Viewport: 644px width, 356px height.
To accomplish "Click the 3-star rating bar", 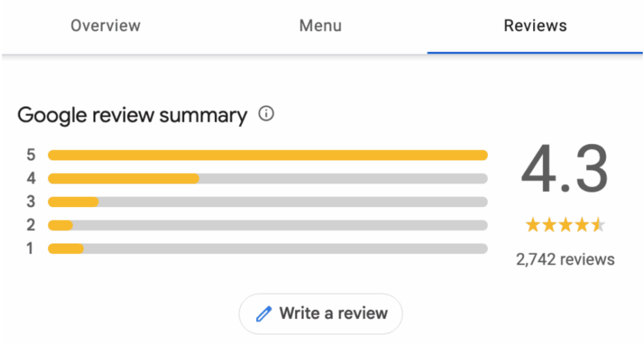I will pos(268,202).
